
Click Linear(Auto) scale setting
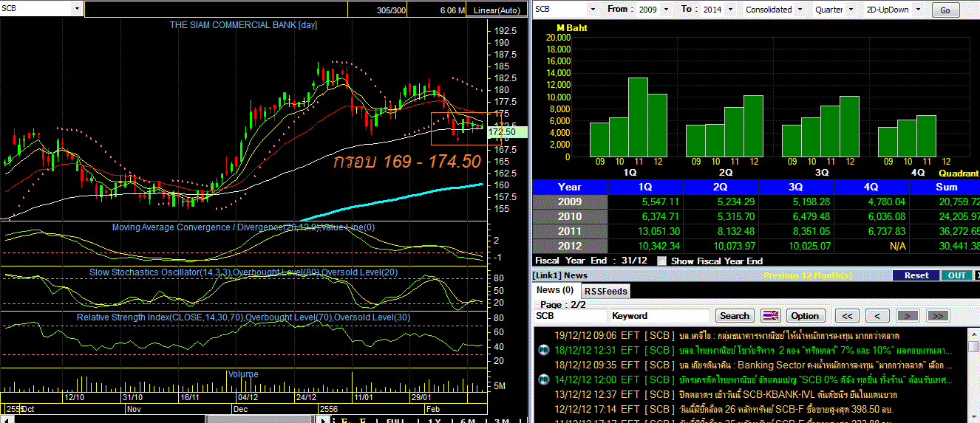(x=497, y=10)
